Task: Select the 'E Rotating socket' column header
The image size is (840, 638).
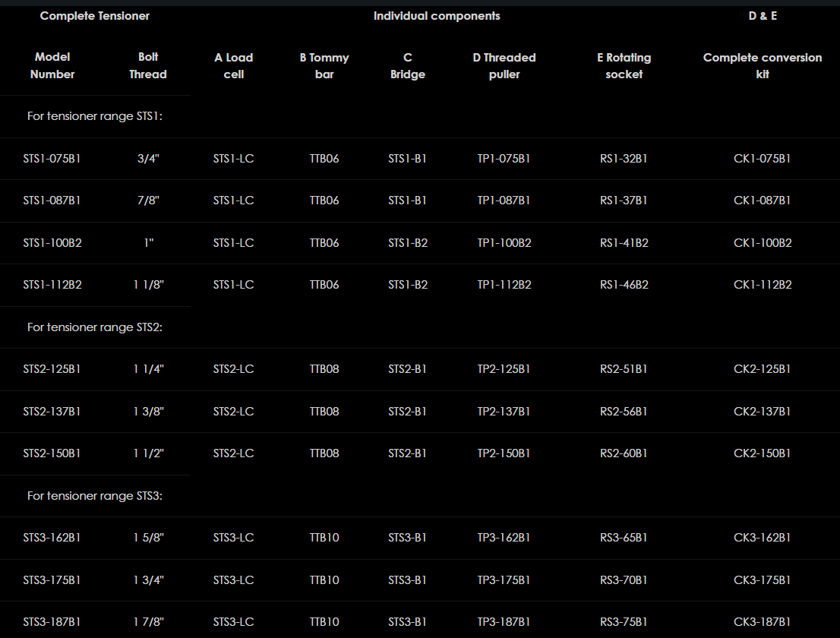Action: coord(624,66)
